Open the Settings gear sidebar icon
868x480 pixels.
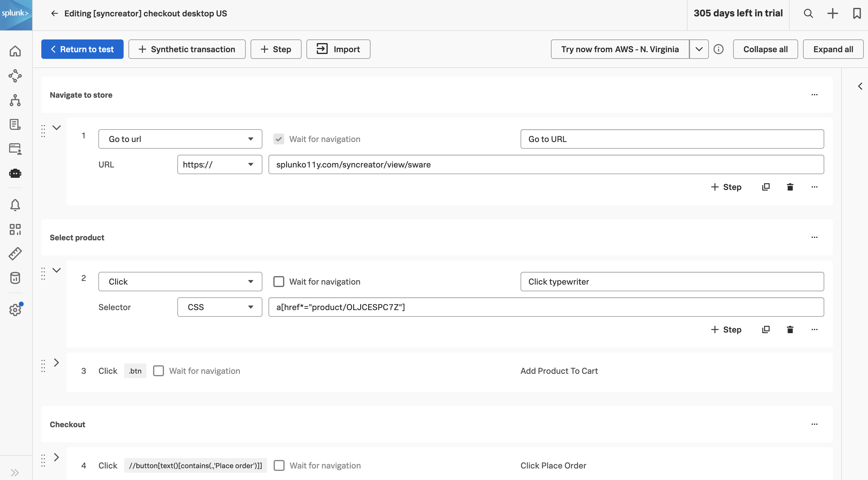pyautogui.click(x=15, y=309)
